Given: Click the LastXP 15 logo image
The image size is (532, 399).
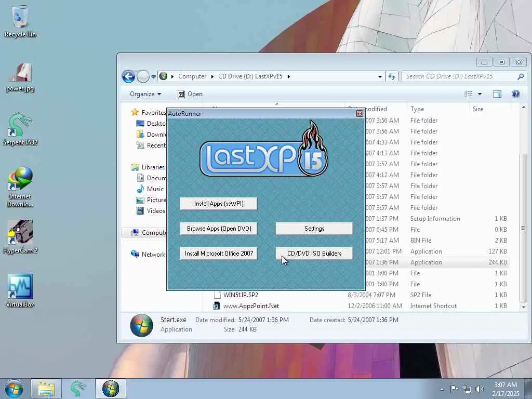Looking at the screenshot, I should tap(264, 149).
